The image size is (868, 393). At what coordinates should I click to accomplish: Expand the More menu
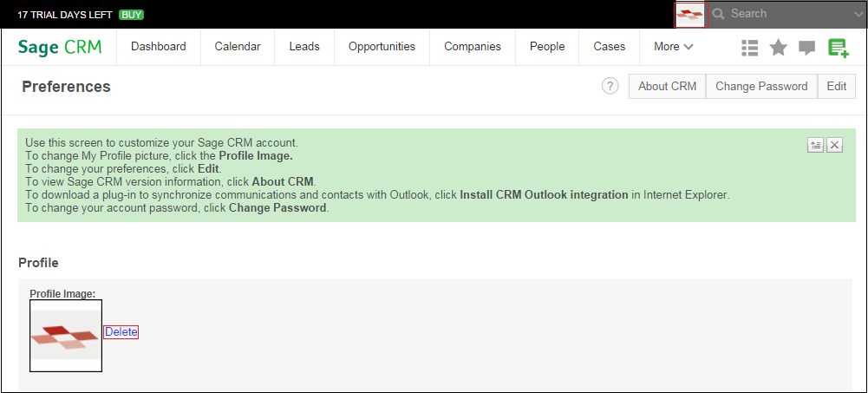(674, 47)
